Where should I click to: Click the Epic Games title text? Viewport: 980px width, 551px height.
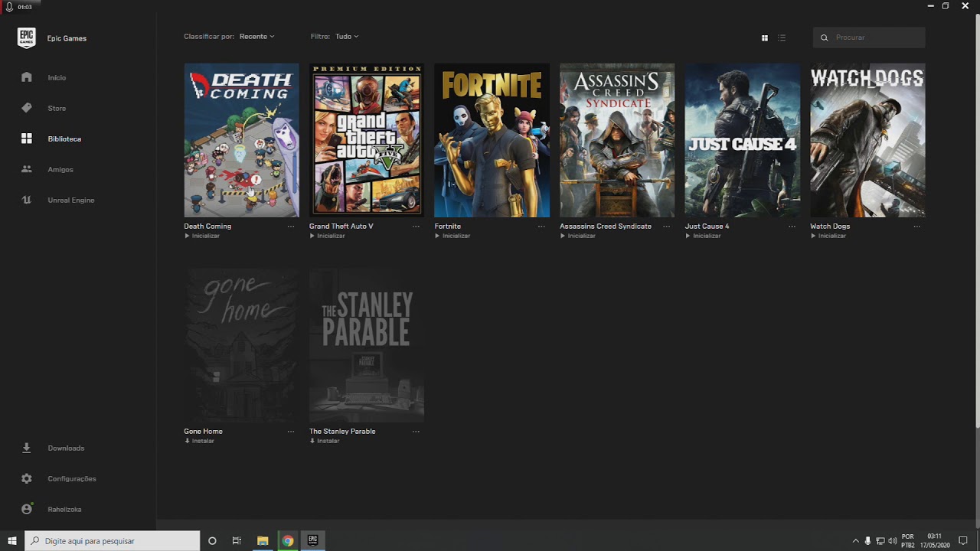67,38
